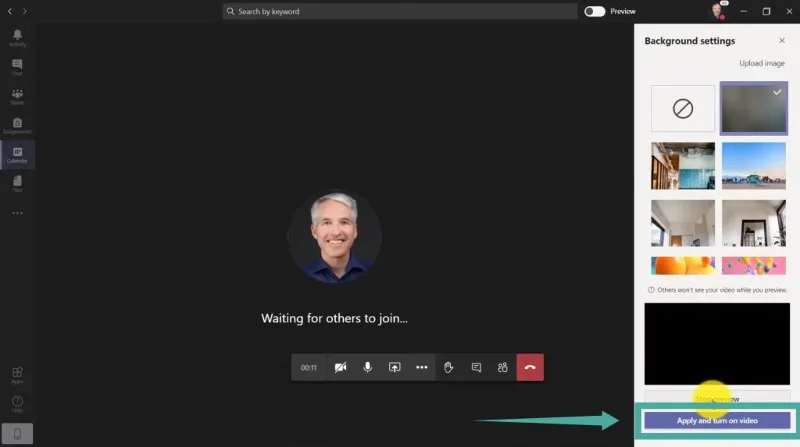The height and width of the screenshot is (447, 800).
Task: Click the meeting timer 00:11
Action: pyautogui.click(x=309, y=367)
